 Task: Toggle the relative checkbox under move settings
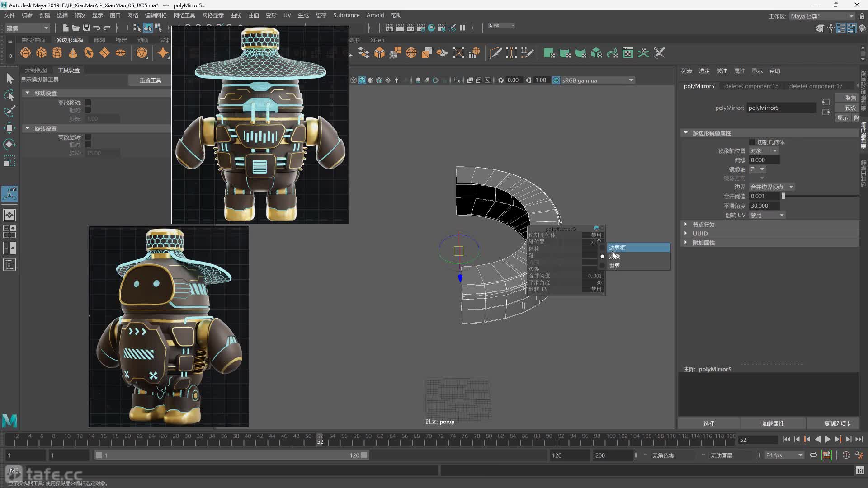coord(88,110)
